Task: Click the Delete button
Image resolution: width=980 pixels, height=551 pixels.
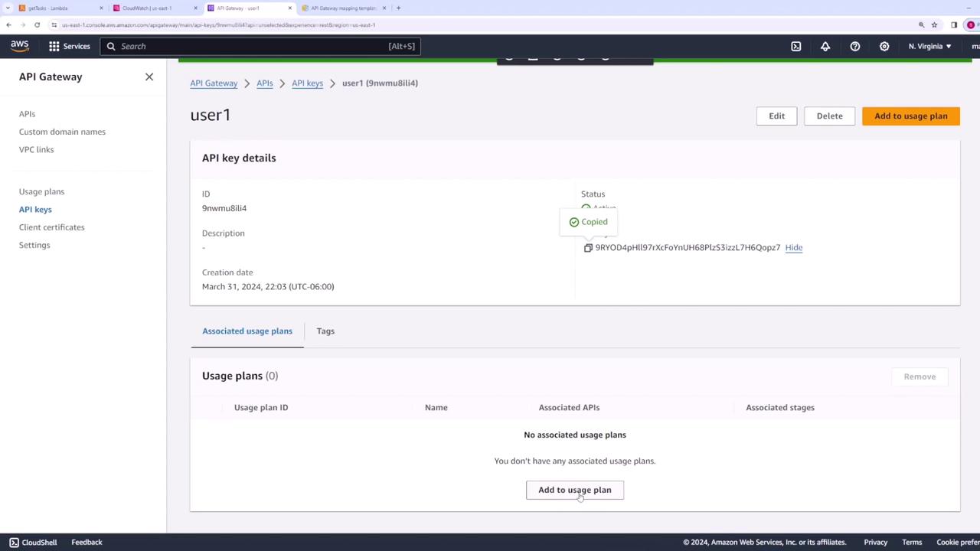Action: coord(829,116)
